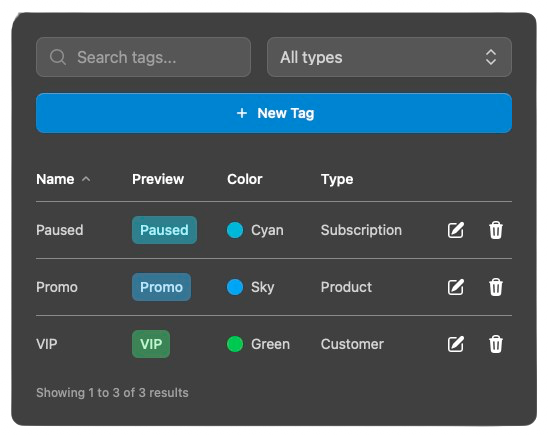Toggle the Name column sort arrow
This screenshot has width=548, height=435.
point(86,179)
